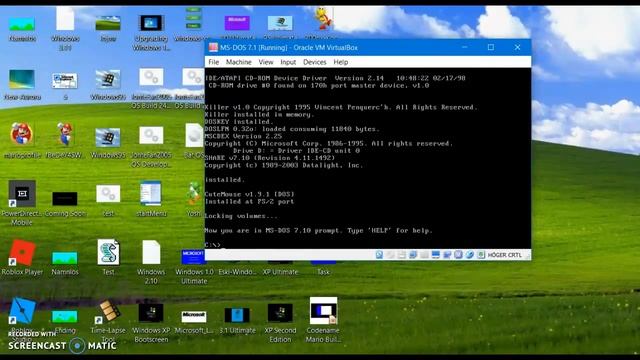
Task: Select the Namnlös icon beside Roblox Player
Action: [65, 263]
